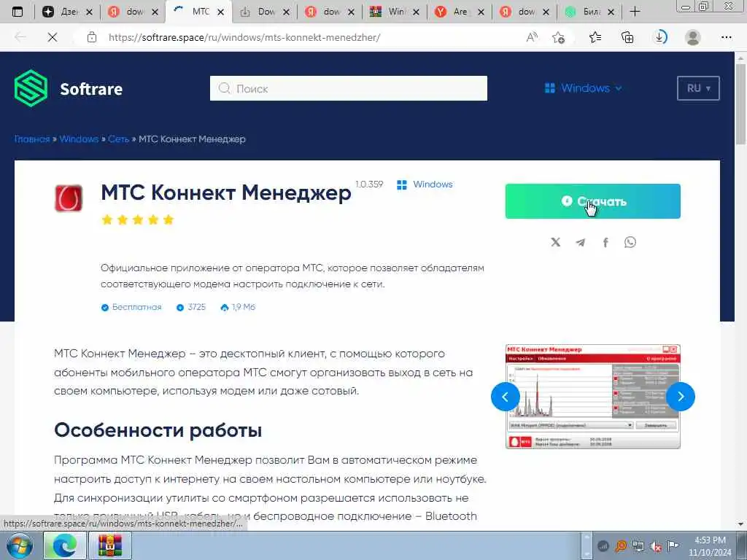This screenshot has height=560, width=747.
Task: Open the Windows Start button
Action: click(19, 545)
